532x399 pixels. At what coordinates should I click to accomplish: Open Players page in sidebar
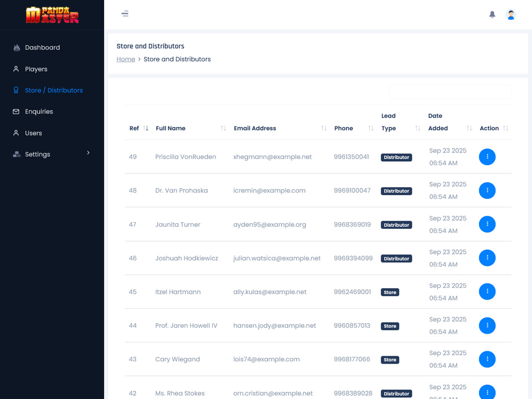(36, 69)
